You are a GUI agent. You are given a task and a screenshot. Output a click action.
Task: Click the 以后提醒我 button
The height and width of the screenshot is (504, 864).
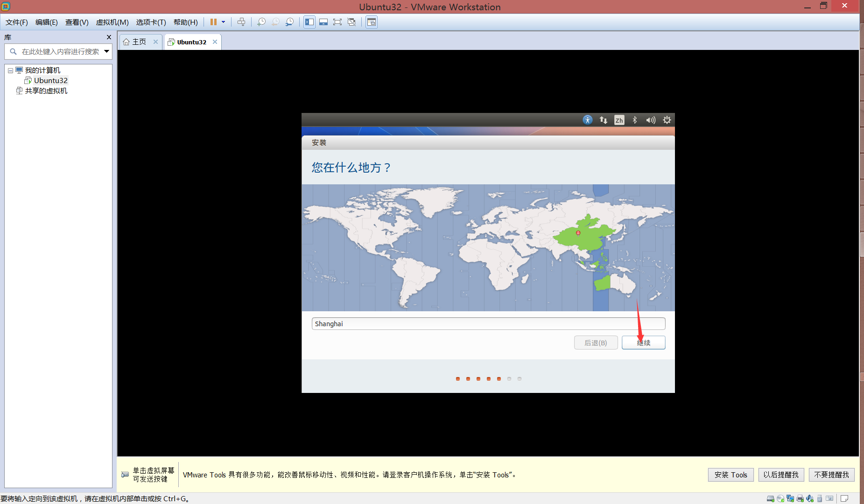[781, 475]
